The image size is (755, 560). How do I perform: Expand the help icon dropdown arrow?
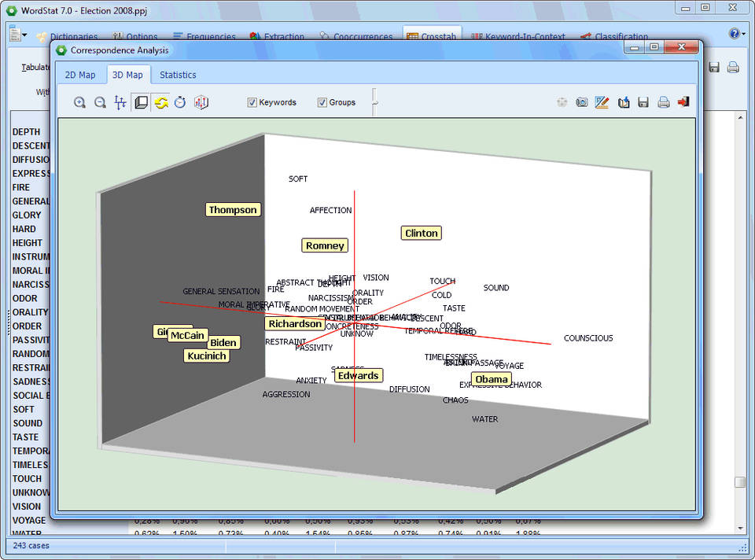tap(743, 34)
